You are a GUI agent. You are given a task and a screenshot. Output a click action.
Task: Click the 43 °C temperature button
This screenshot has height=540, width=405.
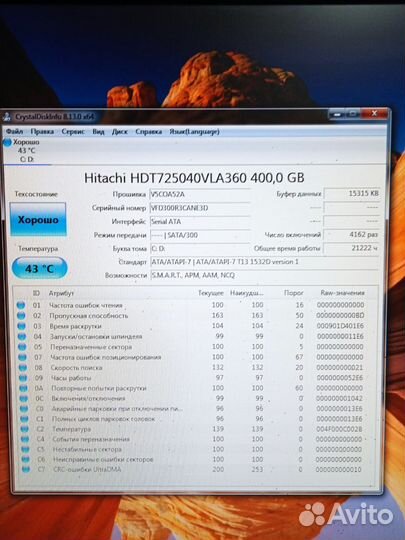39,268
